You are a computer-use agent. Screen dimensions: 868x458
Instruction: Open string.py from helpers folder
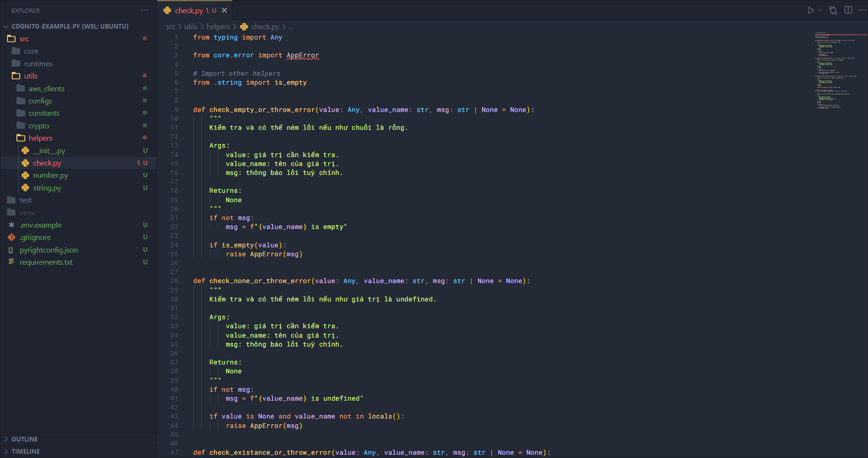click(47, 188)
